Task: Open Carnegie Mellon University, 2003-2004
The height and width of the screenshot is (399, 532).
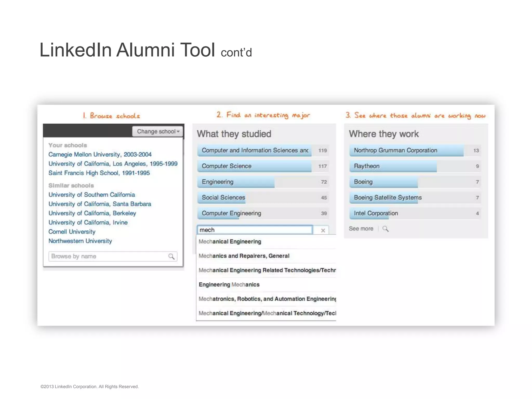Action: coord(100,155)
